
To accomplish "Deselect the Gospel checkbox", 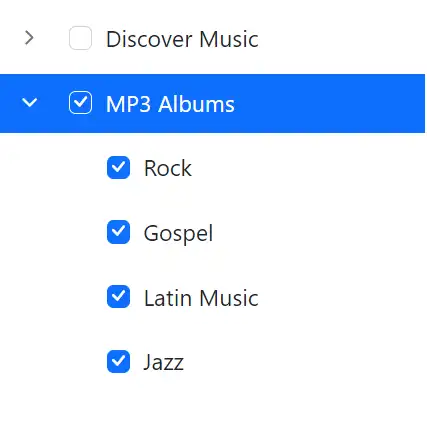I will (118, 232).
